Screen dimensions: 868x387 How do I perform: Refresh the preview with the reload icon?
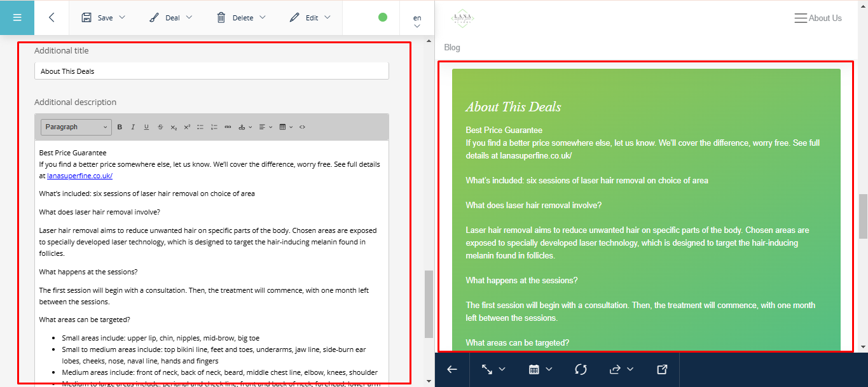pyautogui.click(x=580, y=369)
